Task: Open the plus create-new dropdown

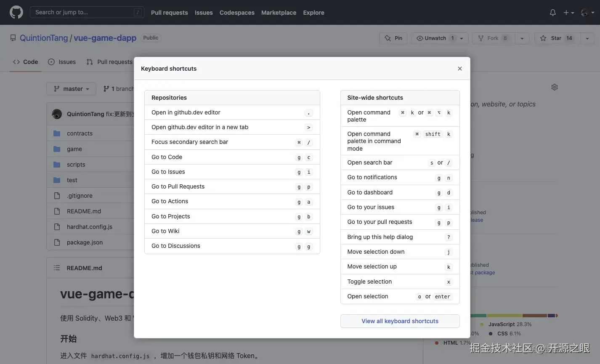Action: [x=568, y=13]
